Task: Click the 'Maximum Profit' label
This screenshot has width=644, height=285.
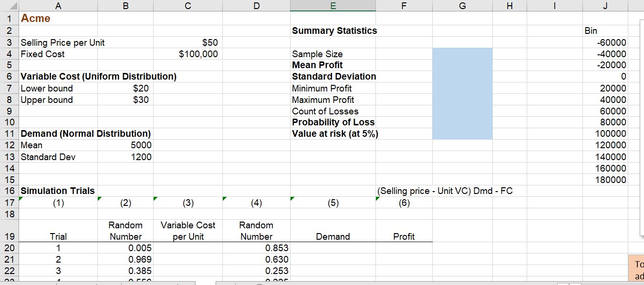Action: (323, 100)
